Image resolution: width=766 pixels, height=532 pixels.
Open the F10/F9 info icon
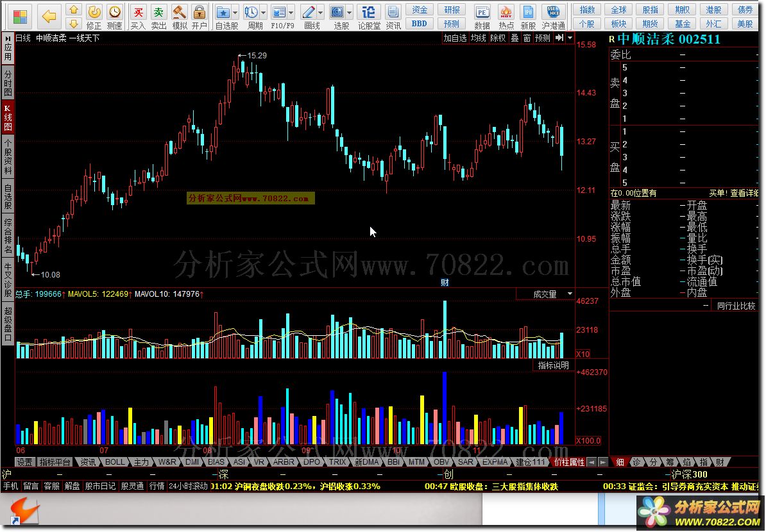coord(279,17)
